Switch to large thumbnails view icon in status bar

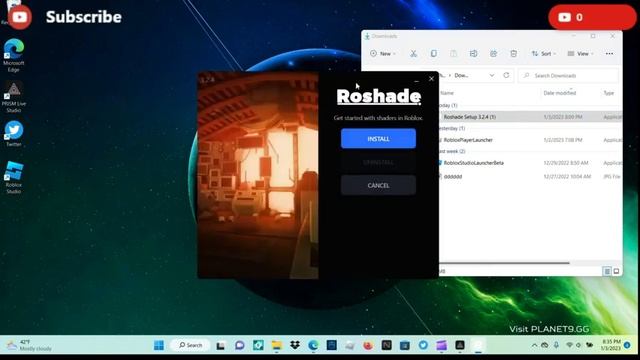[616, 271]
